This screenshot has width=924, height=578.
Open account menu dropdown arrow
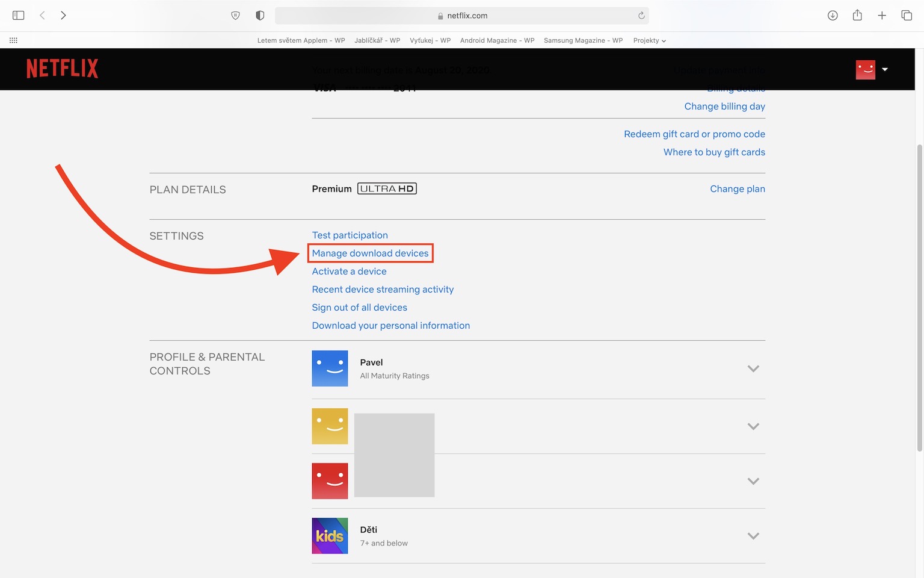click(x=885, y=69)
